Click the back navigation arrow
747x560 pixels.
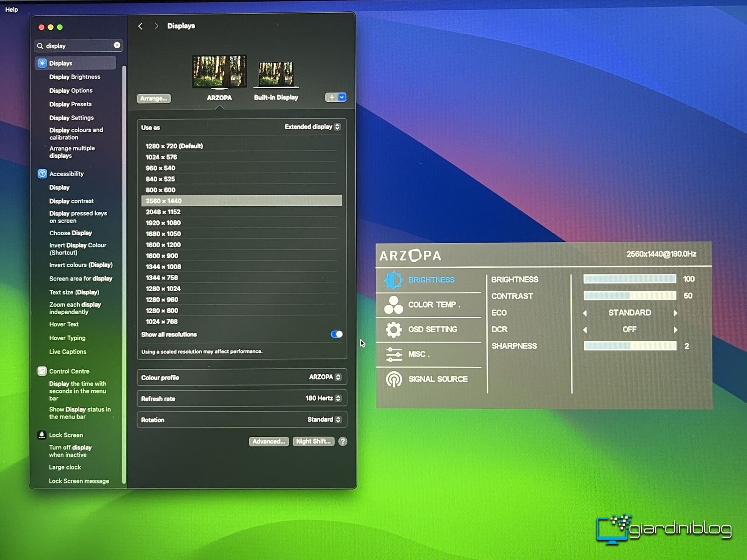pyautogui.click(x=141, y=26)
